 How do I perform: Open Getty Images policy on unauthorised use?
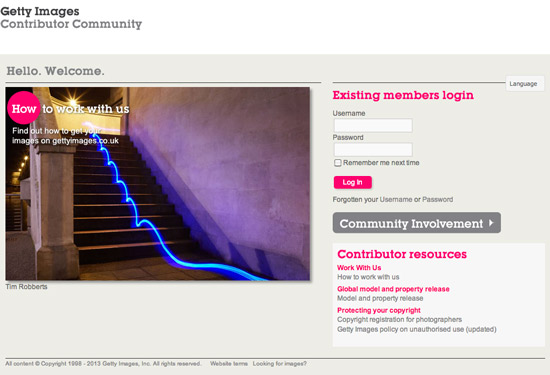[417, 329]
